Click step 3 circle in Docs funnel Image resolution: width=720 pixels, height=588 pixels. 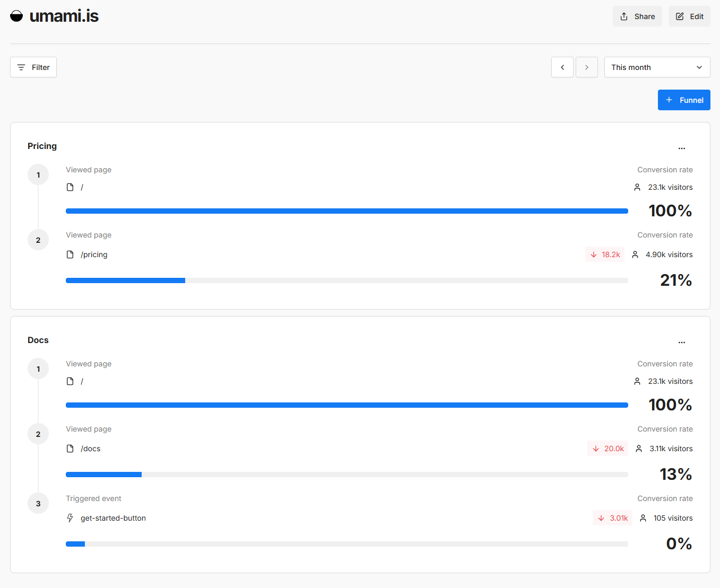(x=38, y=504)
